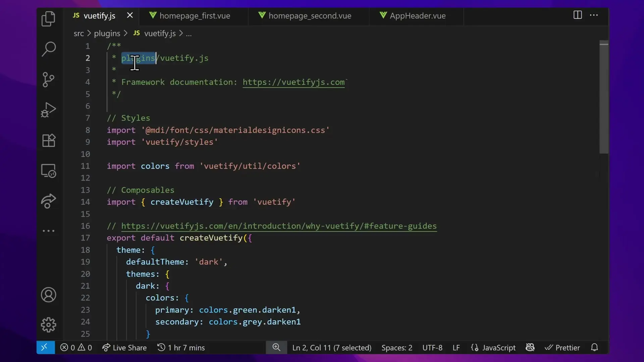The height and width of the screenshot is (362, 644).
Task: Open the Run and Debug view
Action: tap(49, 110)
